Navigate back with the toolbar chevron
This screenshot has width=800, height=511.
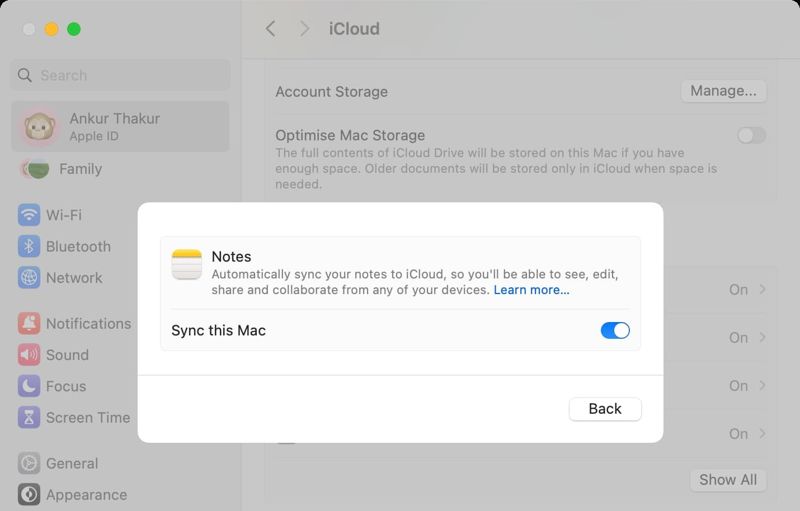click(270, 29)
